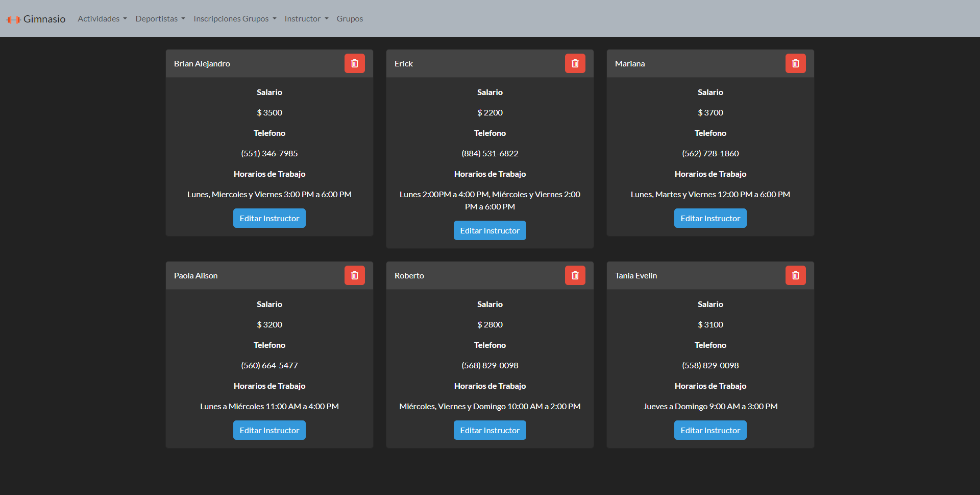Click the Gimnasio dumbbell logo icon
The width and height of the screenshot is (980, 495).
[13, 19]
